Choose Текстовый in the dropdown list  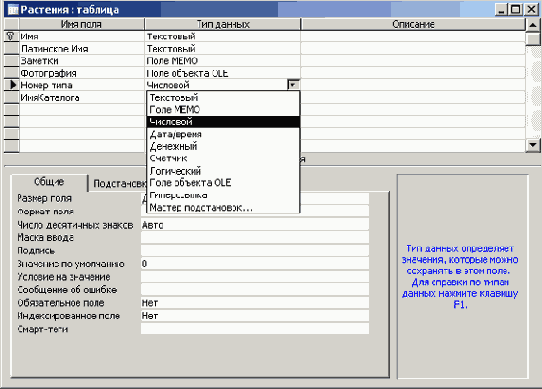point(223,98)
